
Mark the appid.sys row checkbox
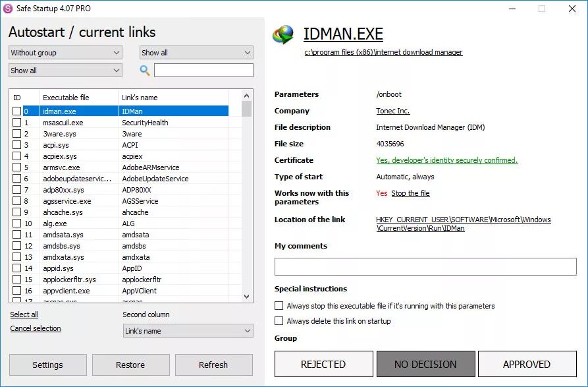pos(17,268)
